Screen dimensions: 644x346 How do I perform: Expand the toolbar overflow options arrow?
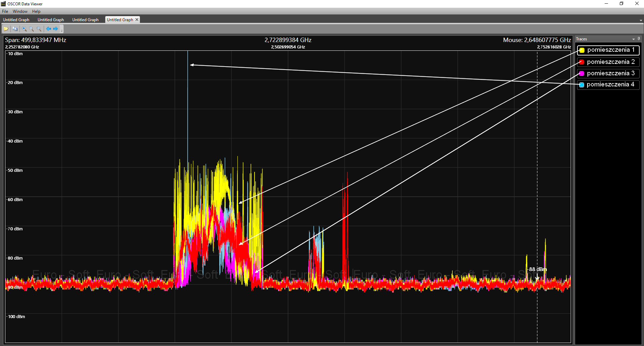click(x=62, y=30)
